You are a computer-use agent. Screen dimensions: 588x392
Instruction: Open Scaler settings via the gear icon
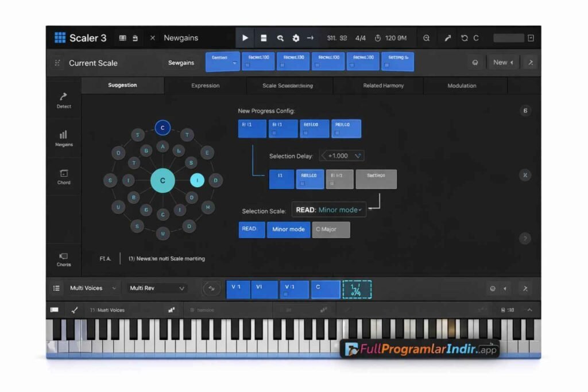pyautogui.click(x=296, y=38)
